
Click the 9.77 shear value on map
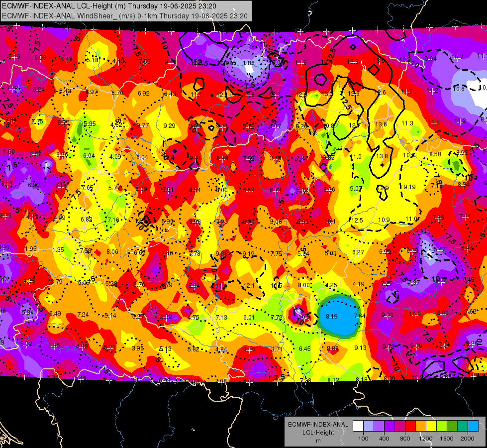click(143, 125)
